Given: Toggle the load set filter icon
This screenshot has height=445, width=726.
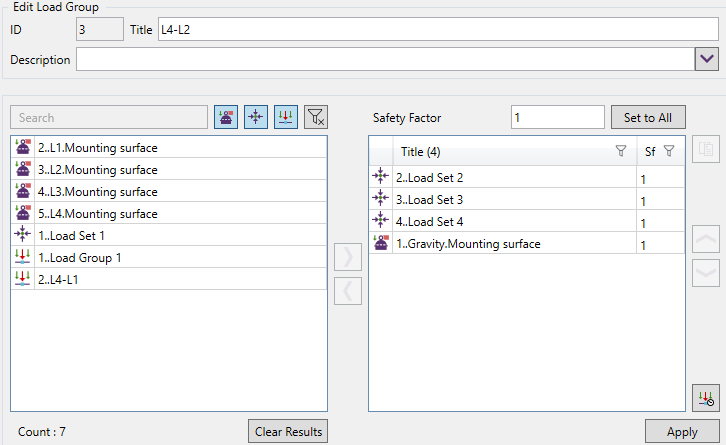Looking at the screenshot, I should click(x=256, y=118).
